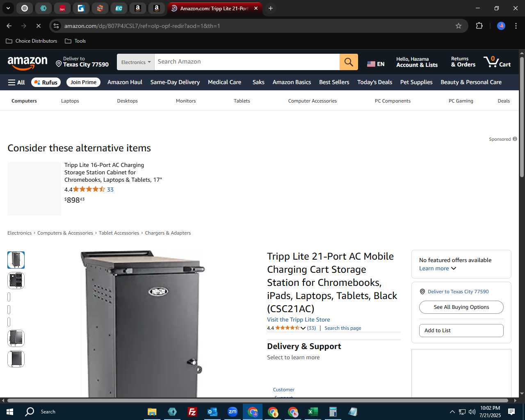View site information icon in address bar
Image resolution: width=525 pixels, height=420 pixels.
57,26
